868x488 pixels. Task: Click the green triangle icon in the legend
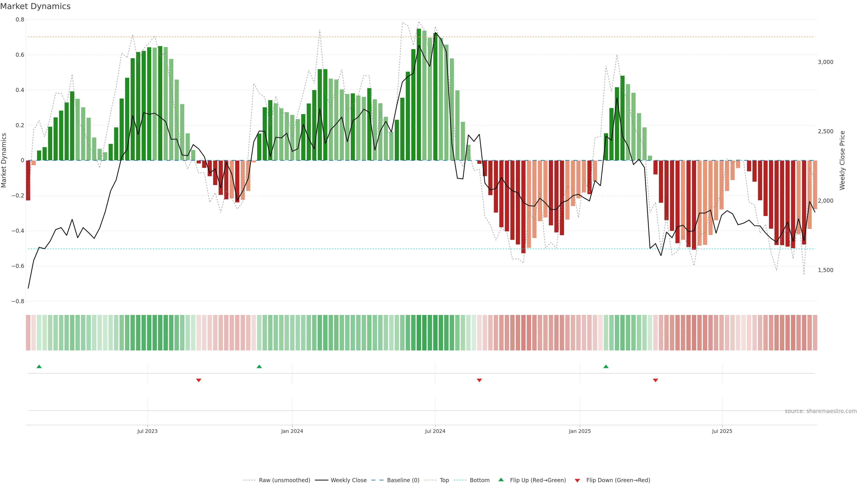[x=501, y=480]
